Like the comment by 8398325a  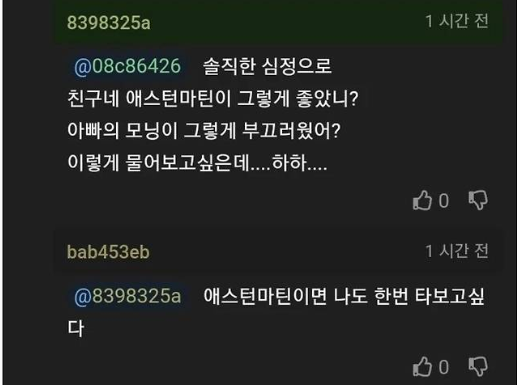coord(422,200)
